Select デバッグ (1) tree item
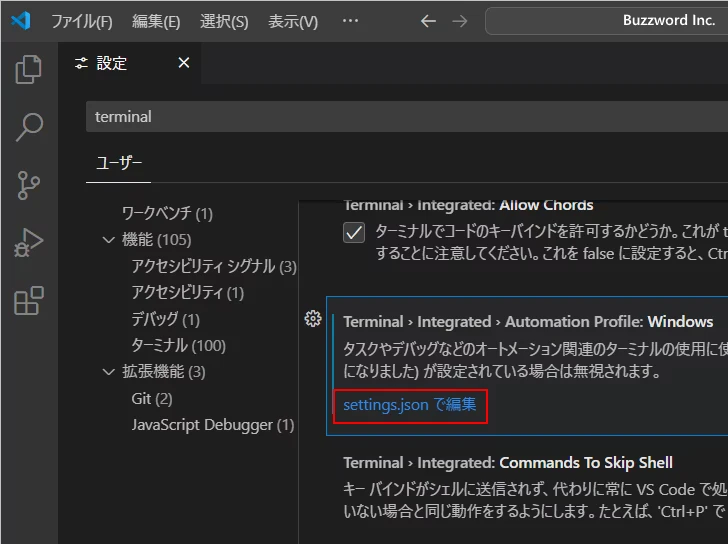 166,319
